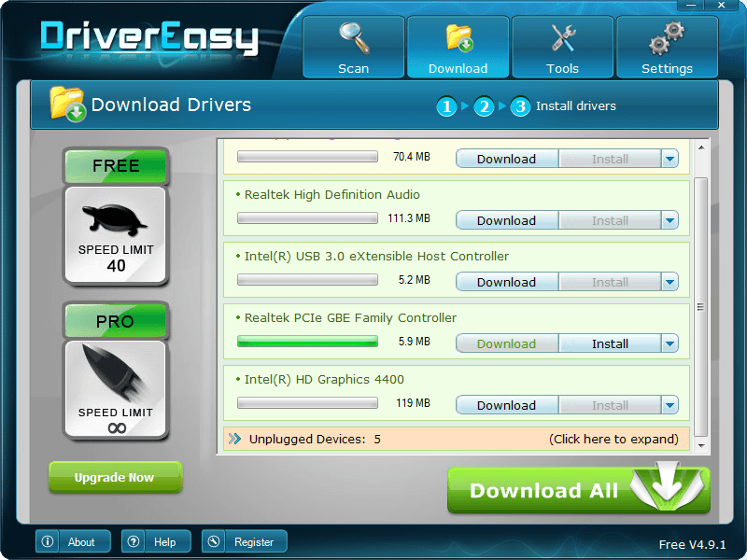Click 'Intel(R) HD Graphics 4400' driver name
The width and height of the screenshot is (747, 560).
coord(324,380)
